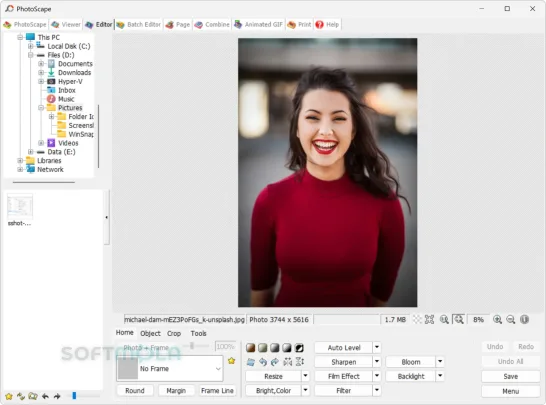546x405 pixels.
Task: Expand the Local Disk (C:) node
Action: [31, 46]
